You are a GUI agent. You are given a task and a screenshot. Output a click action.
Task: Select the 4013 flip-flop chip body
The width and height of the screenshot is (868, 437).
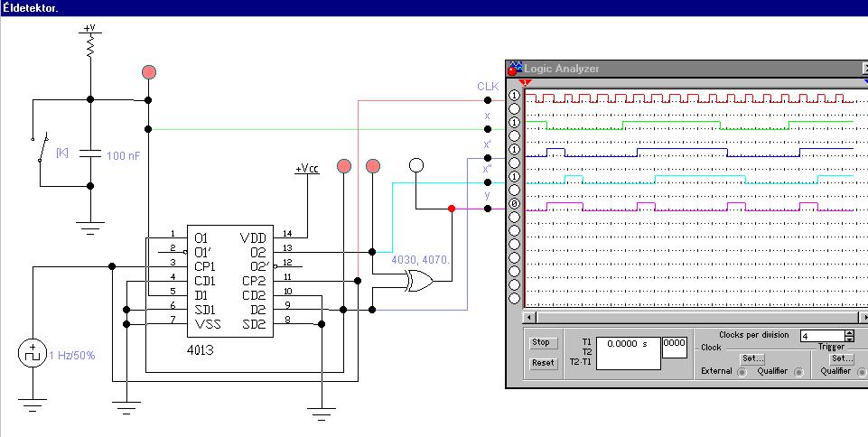click(x=229, y=281)
